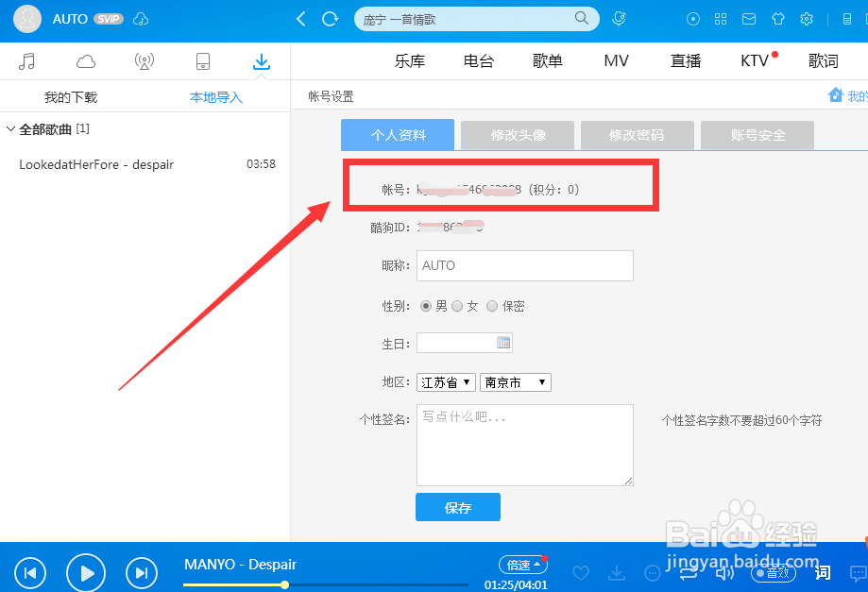Change the playback loop mode
The height and width of the screenshot is (592, 868).
tap(689, 573)
